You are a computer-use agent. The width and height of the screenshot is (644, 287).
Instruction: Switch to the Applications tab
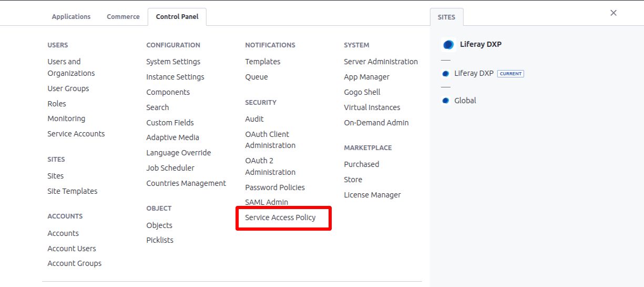[x=71, y=17]
